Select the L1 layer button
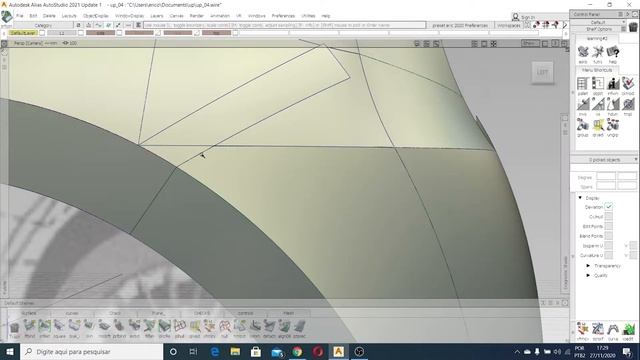The height and width of the screenshot is (360, 640). (62, 33)
